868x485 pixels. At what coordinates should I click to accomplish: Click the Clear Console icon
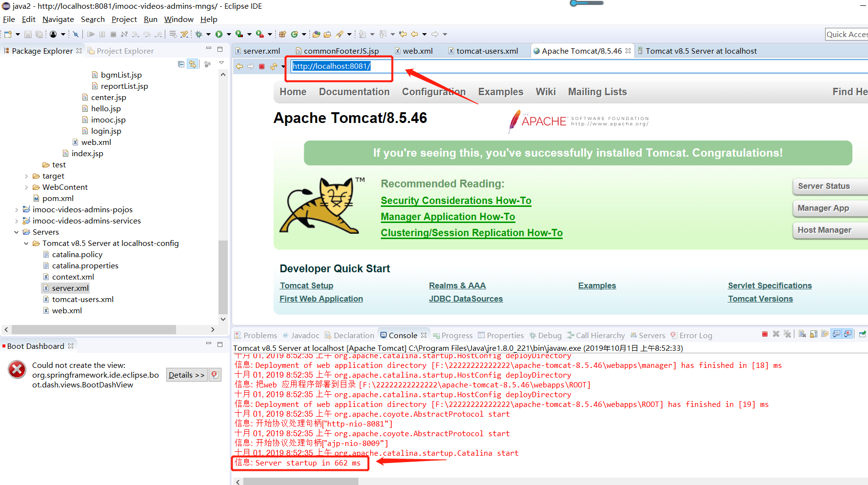802,334
